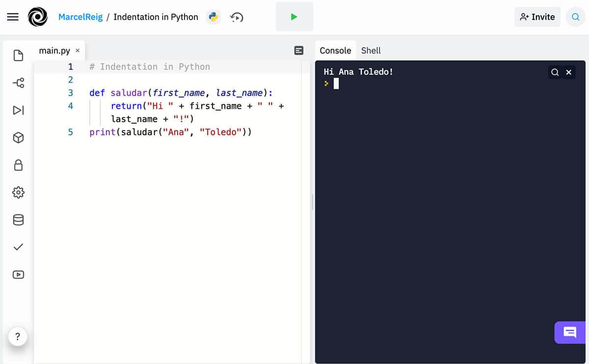
Task: Open the video player sidebar icon
Action: 18,275
